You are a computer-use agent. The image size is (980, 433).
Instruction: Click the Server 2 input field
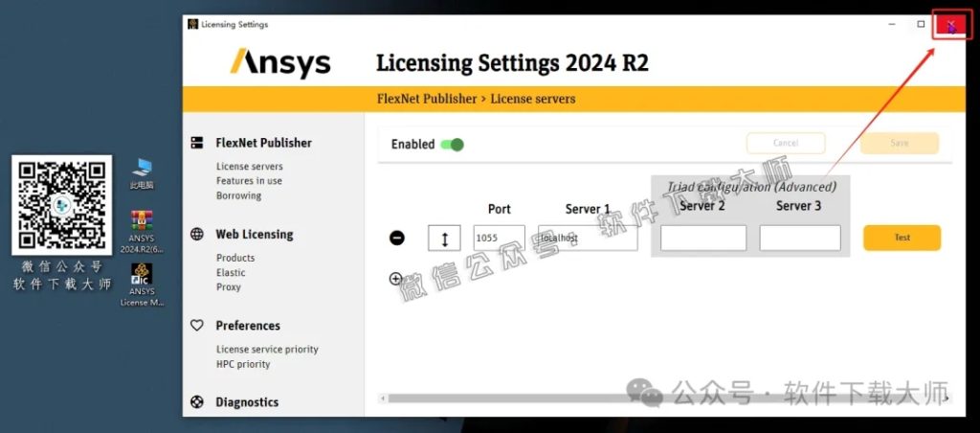(703, 239)
